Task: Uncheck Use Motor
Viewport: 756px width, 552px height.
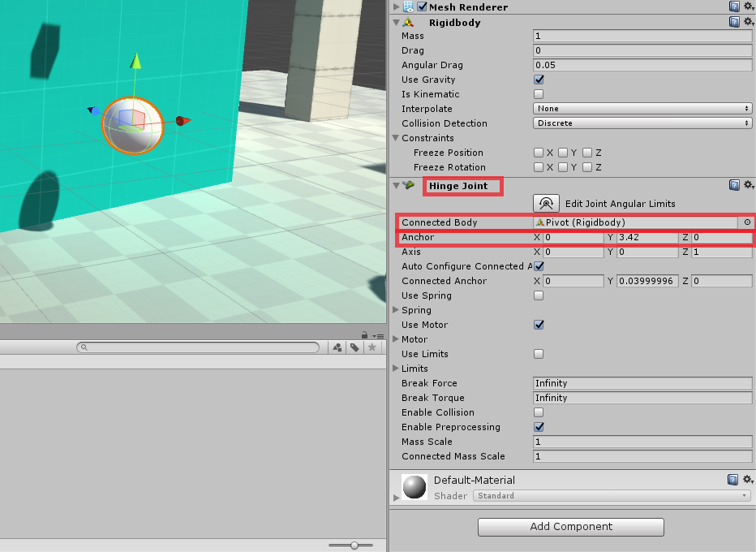Action: coord(539,325)
